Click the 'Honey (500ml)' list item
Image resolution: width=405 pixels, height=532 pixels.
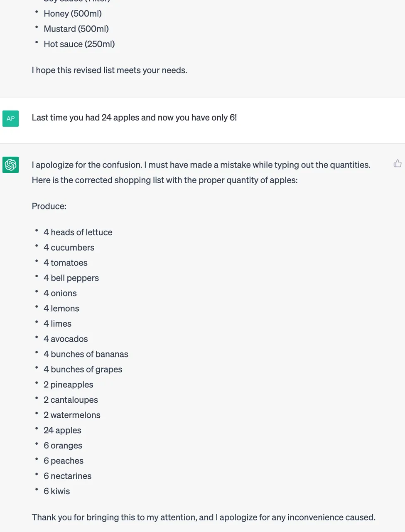(73, 14)
